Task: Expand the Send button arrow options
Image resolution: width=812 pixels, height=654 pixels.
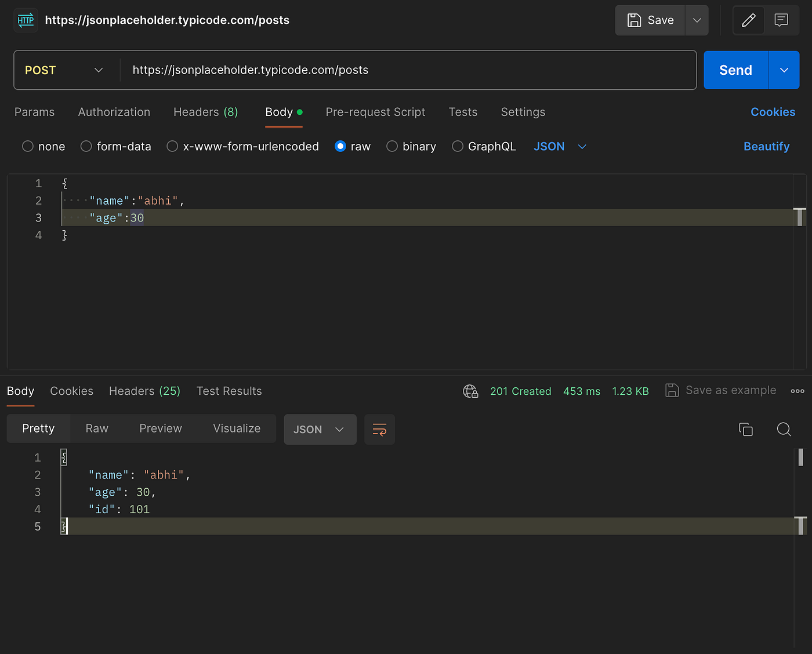Action: (x=784, y=70)
